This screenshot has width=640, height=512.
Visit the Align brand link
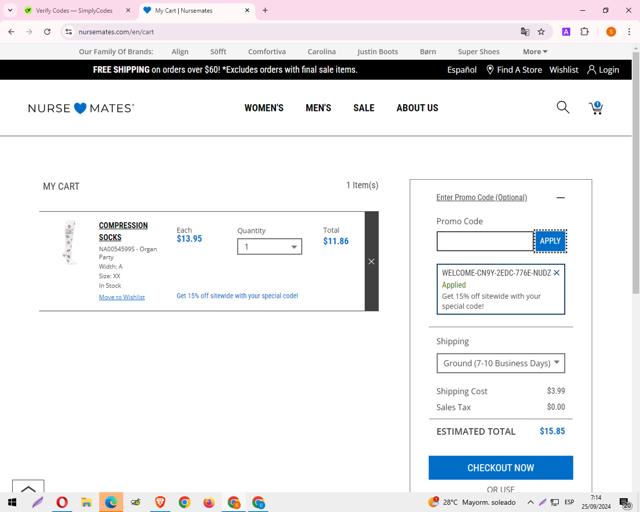tap(180, 51)
